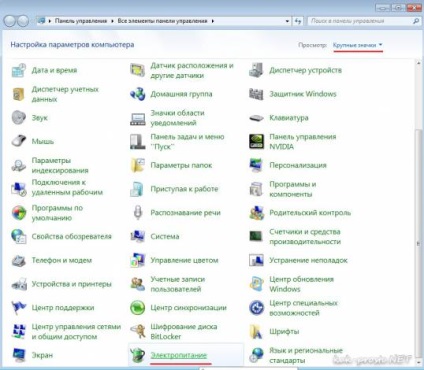424x370 pixels.
Task: Expand the chevron after Все элементы панели управления
Action: [x=213, y=21]
